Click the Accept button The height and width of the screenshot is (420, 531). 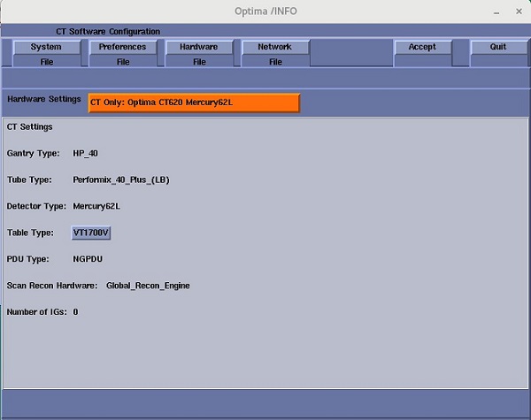pyautogui.click(x=422, y=47)
